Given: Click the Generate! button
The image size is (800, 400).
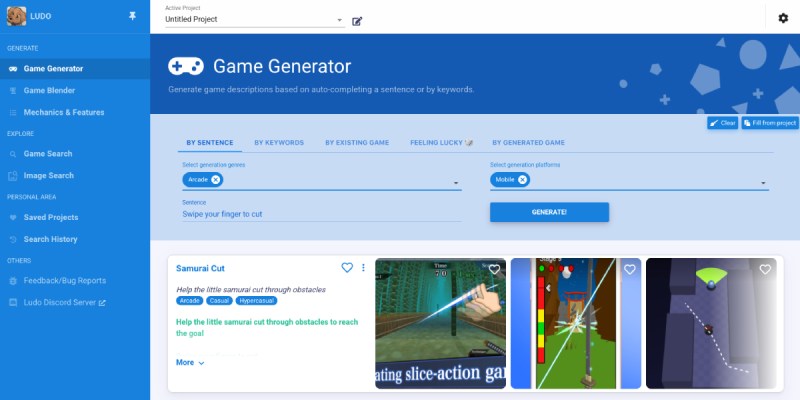Looking at the screenshot, I should (549, 212).
